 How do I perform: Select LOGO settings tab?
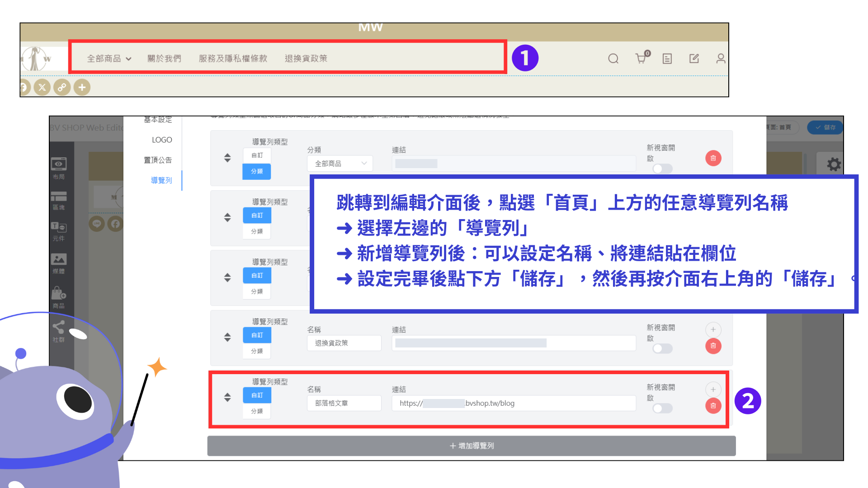[x=162, y=140]
